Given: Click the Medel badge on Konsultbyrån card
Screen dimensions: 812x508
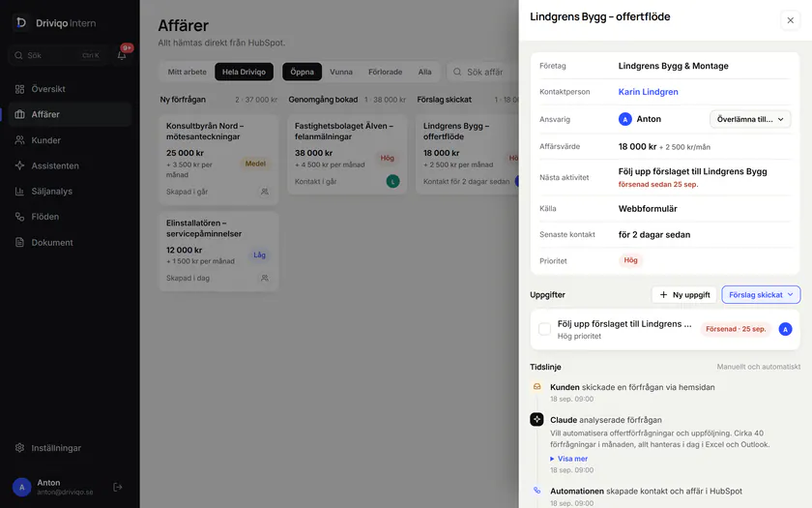Looking at the screenshot, I should point(255,164).
